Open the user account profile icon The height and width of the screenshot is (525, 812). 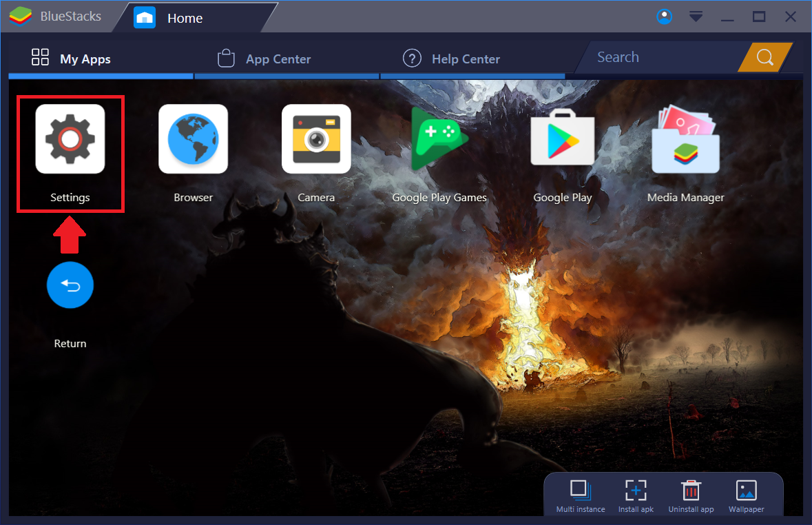665,17
